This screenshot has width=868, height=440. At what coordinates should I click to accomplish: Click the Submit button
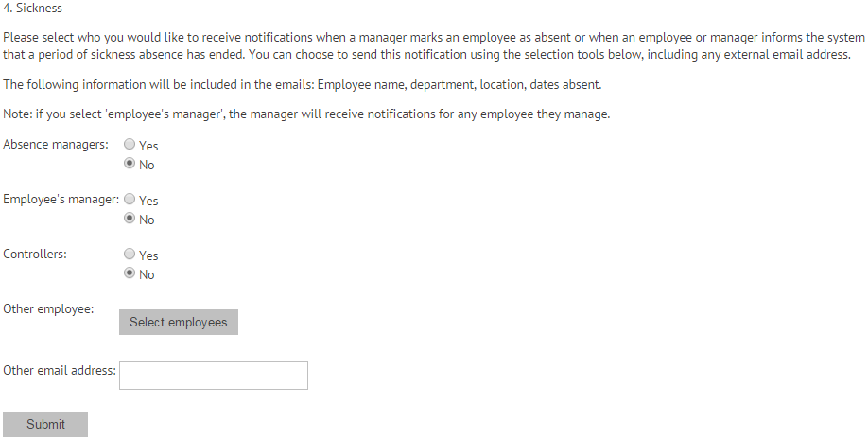[x=45, y=424]
